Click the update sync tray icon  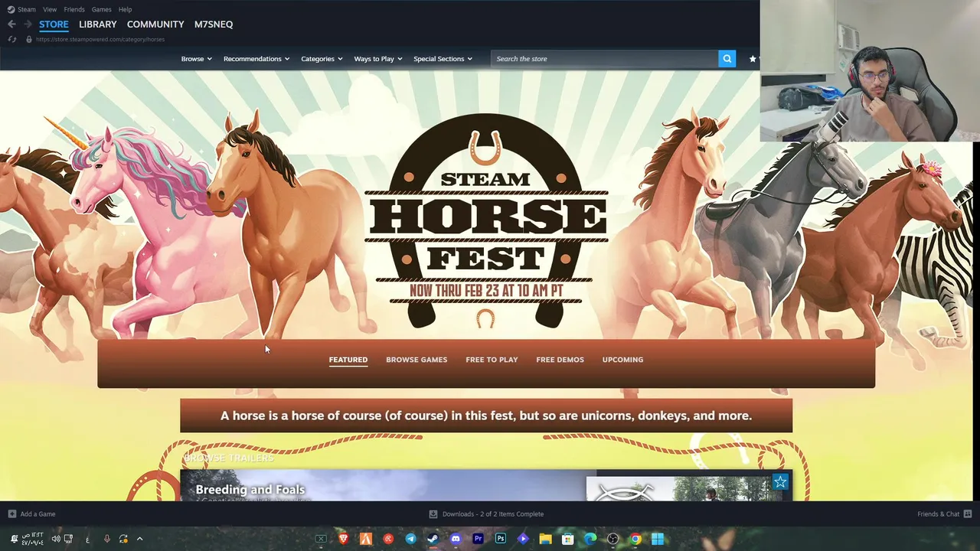click(x=123, y=539)
